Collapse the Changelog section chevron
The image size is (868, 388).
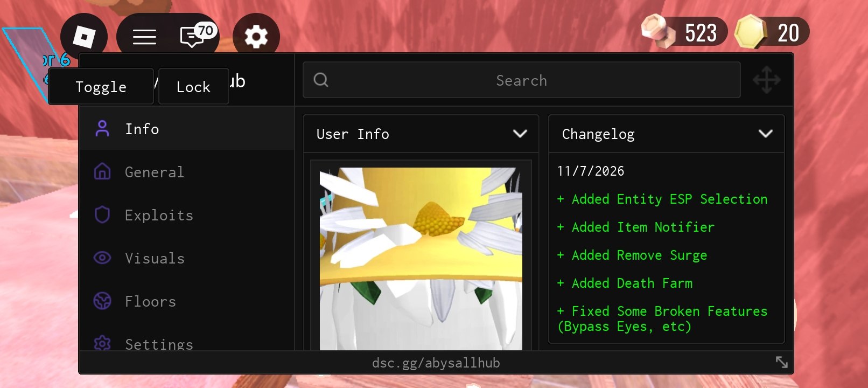coord(766,134)
